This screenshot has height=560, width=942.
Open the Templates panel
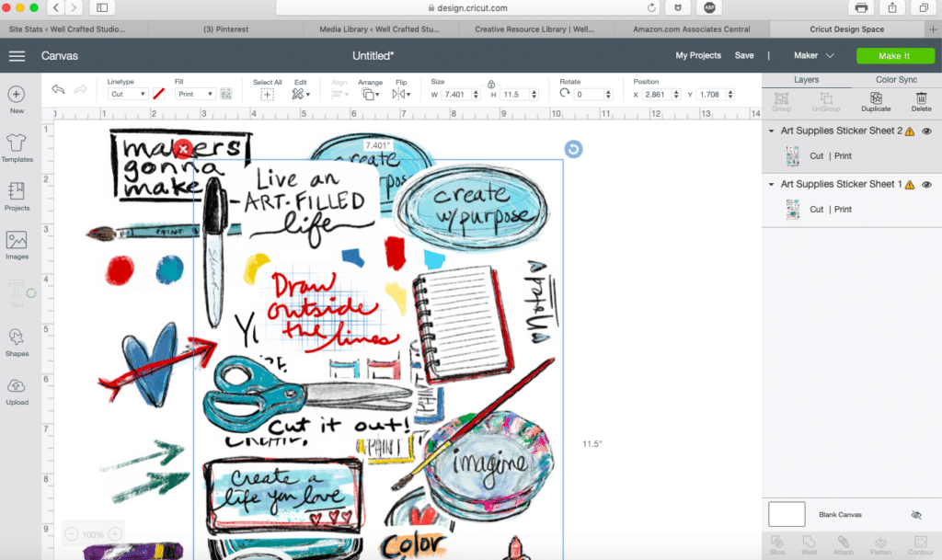coord(17,148)
